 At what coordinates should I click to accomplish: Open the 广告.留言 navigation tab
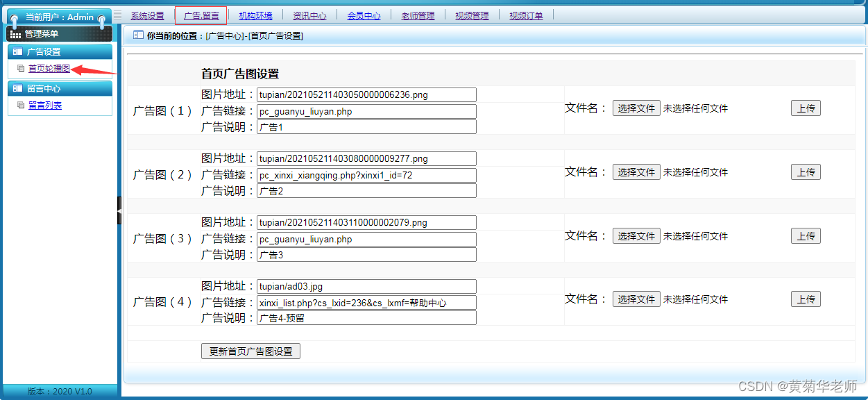click(201, 16)
